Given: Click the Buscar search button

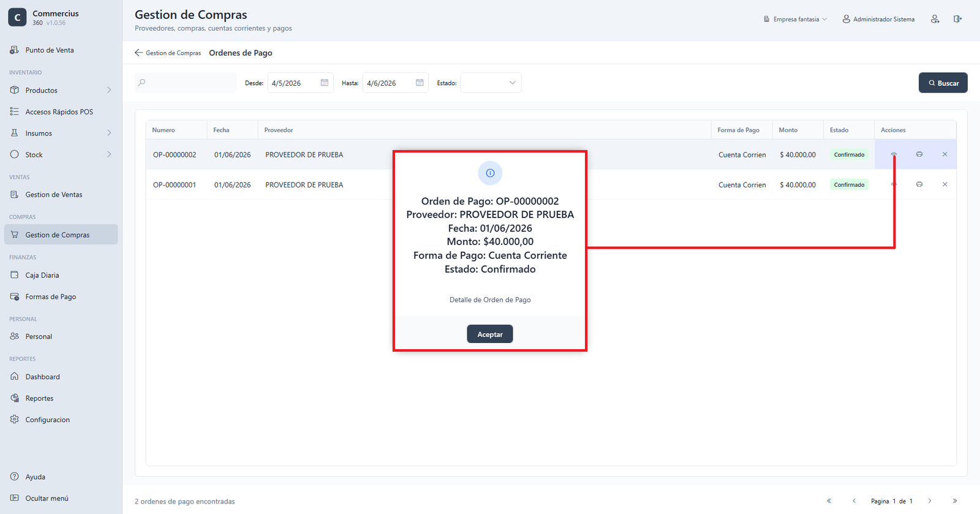Looking at the screenshot, I should pos(943,83).
